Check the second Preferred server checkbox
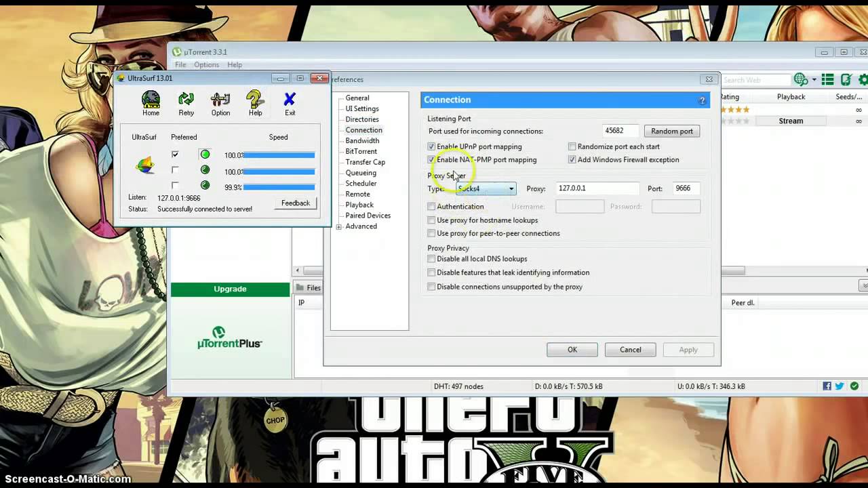868x488 pixels. click(x=175, y=170)
